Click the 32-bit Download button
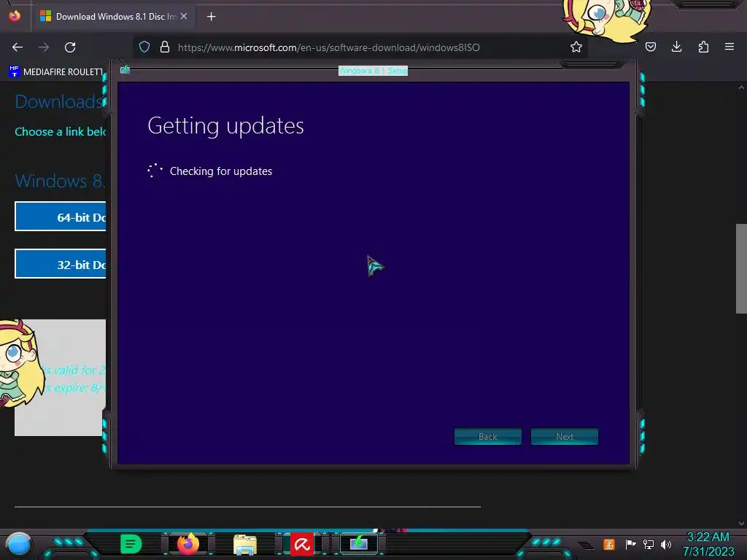This screenshot has width=747, height=560. (61, 264)
